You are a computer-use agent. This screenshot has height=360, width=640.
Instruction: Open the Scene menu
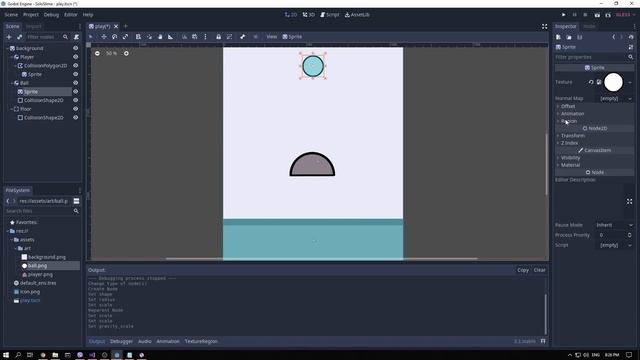(11, 15)
